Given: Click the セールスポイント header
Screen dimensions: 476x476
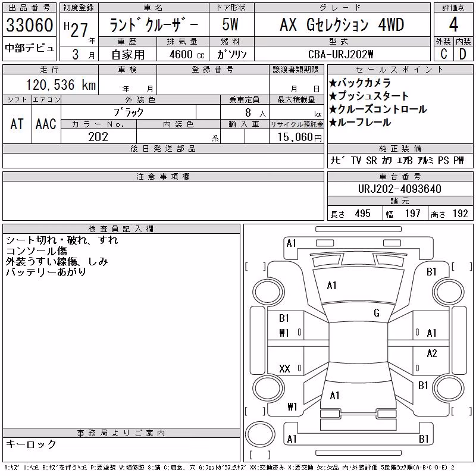Looking at the screenshot, I should click(400, 69).
